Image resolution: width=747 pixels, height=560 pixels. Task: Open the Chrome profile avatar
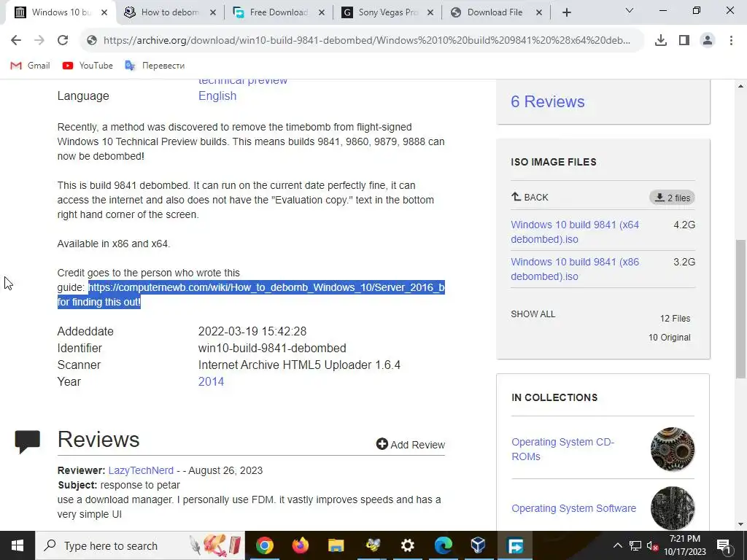pyautogui.click(x=708, y=41)
